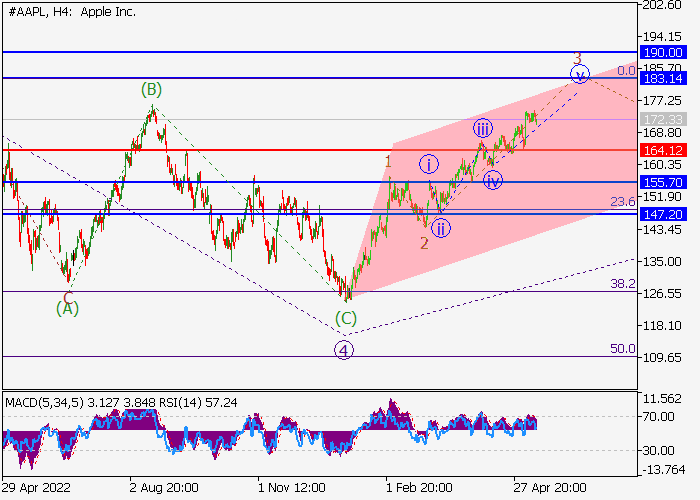Click the 183.14 blue price label
The height and width of the screenshot is (500, 700).
(663, 79)
